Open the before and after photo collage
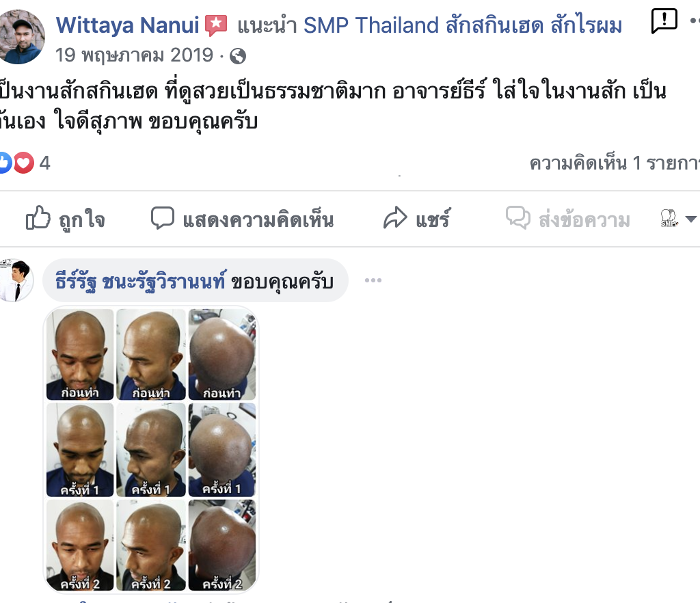This screenshot has height=603, width=700. [151, 449]
